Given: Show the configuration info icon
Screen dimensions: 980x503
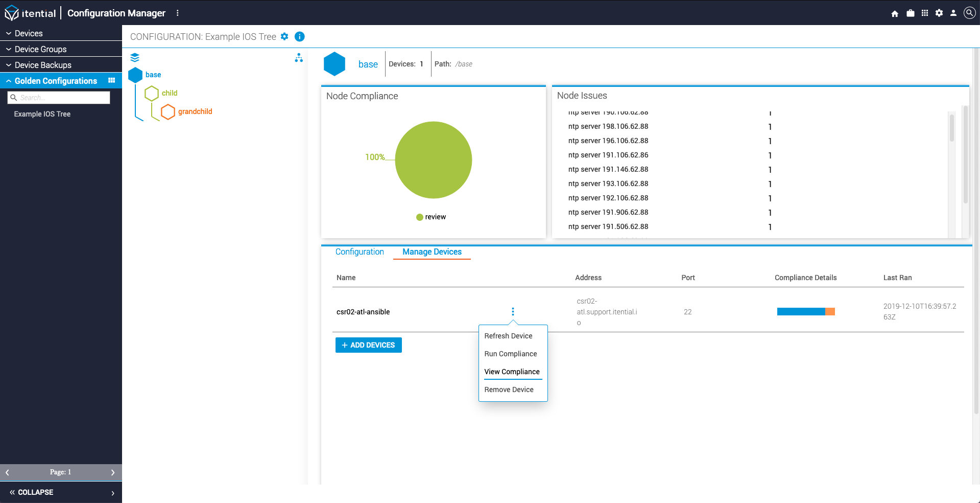Looking at the screenshot, I should 300,36.
